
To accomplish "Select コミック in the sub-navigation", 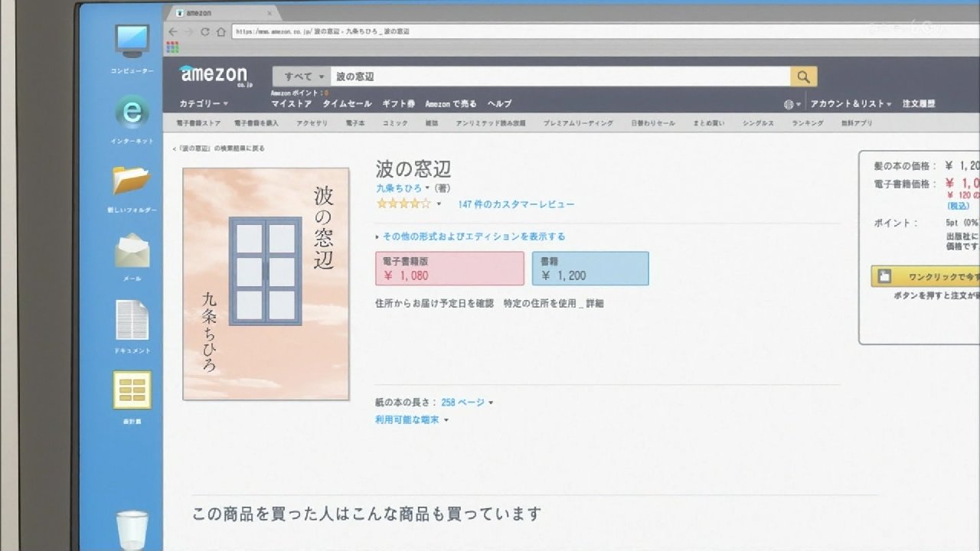I will (x=395, y=123).
